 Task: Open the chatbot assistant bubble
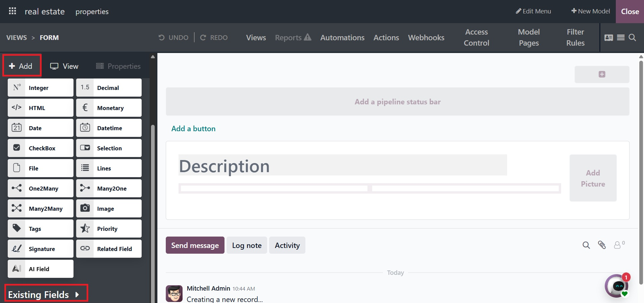point(616,286)
